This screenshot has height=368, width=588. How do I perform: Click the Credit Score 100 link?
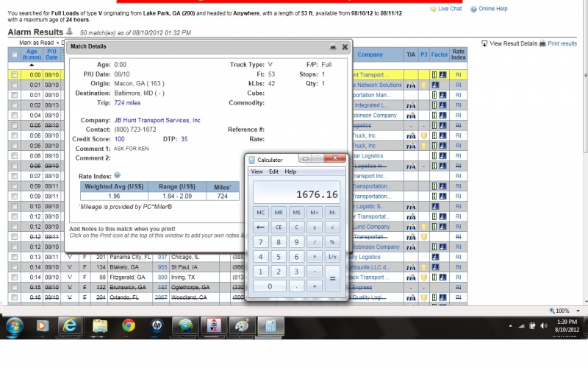point(119,139)
